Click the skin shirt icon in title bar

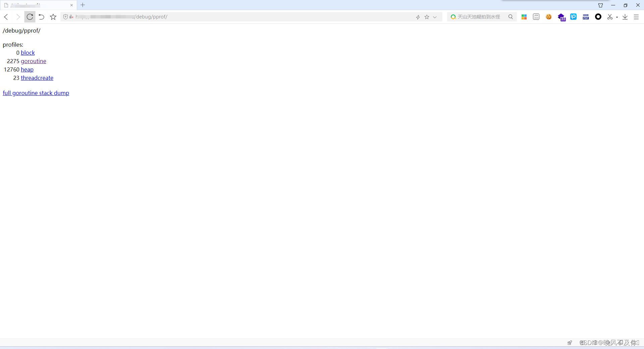pos(601,5)
